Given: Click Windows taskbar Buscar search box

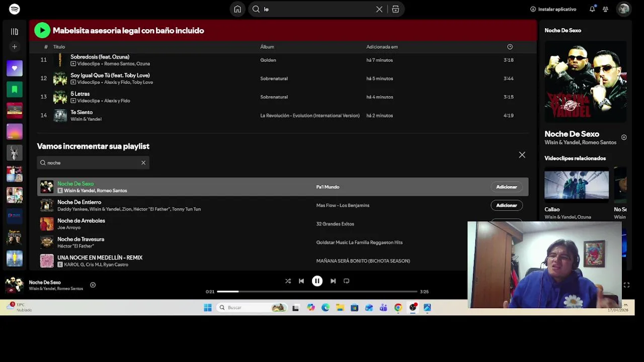Looking at the screenshot, I should click(x=252, y=308).
